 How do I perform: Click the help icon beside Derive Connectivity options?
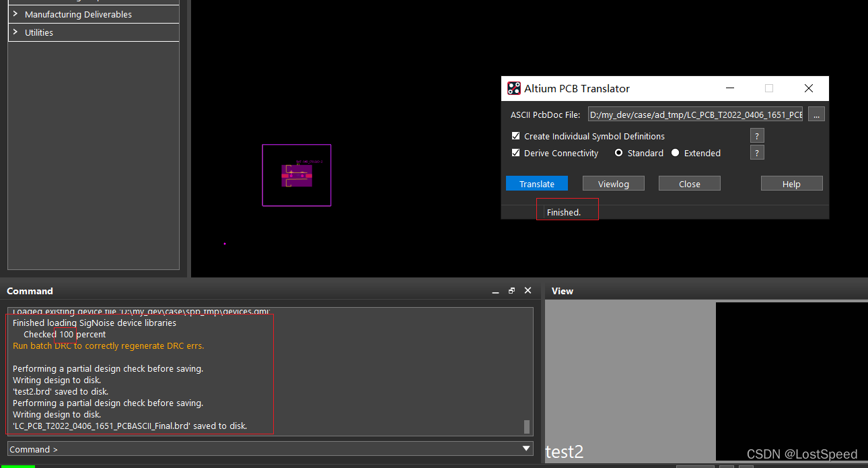click(x=757, y=153)
